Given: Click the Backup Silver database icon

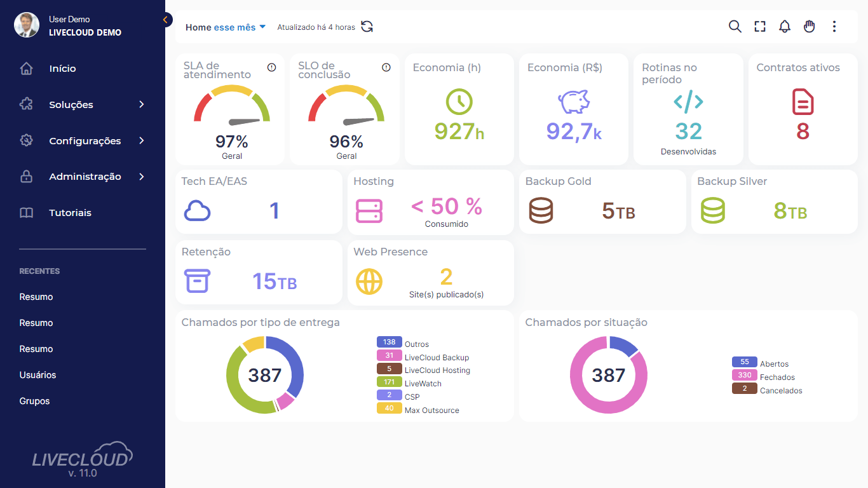Looking at the screenshot, I should [713, 210].
